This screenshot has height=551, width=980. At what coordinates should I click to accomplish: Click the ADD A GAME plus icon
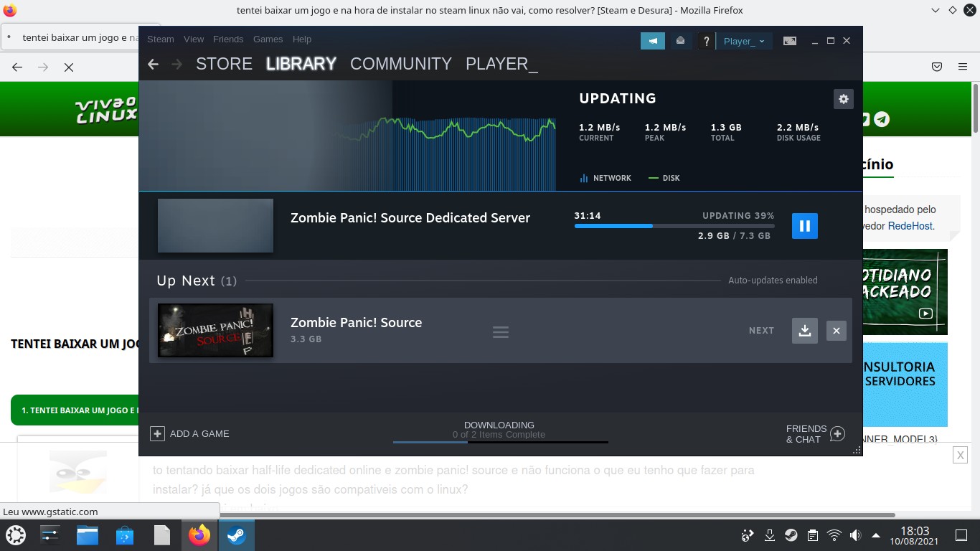[157, 433]
